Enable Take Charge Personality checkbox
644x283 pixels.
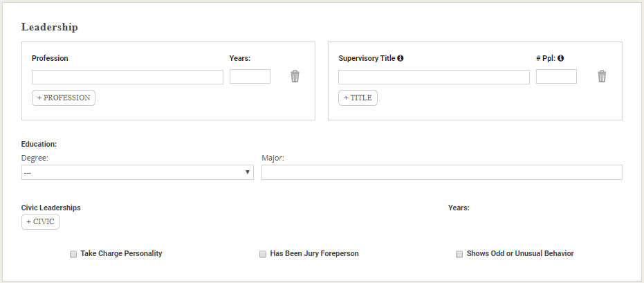[x=73, y=254]
